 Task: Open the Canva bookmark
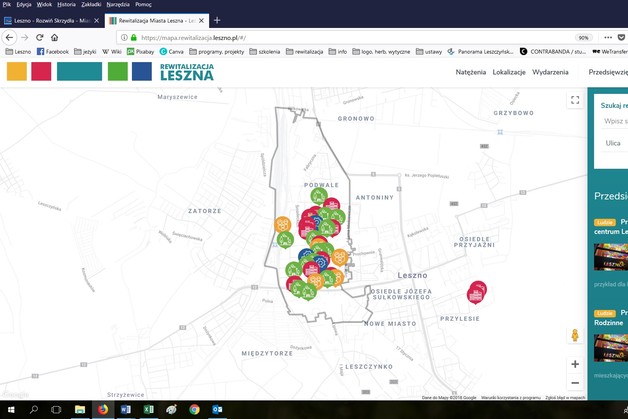[x=171, y=52]
